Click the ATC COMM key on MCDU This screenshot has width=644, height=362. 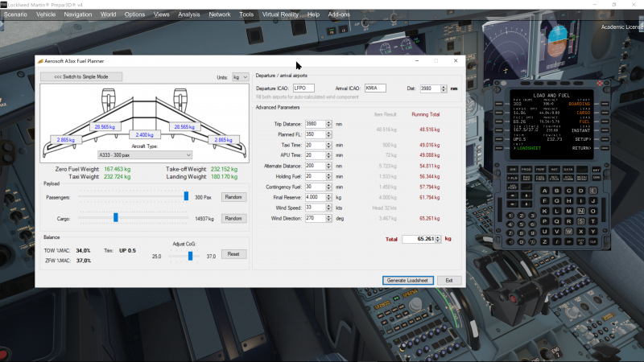[568, 178]
